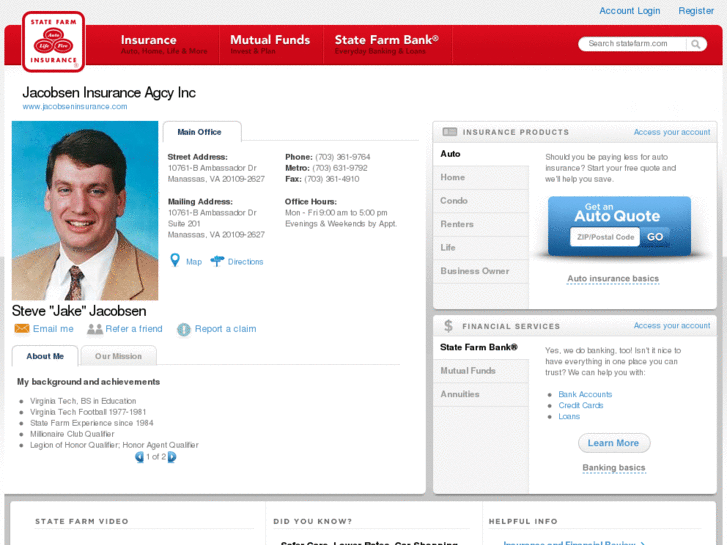Open the Banking basics link
Image resolution: width=727 pixels, height=545 pixels.
click(613, 468)
